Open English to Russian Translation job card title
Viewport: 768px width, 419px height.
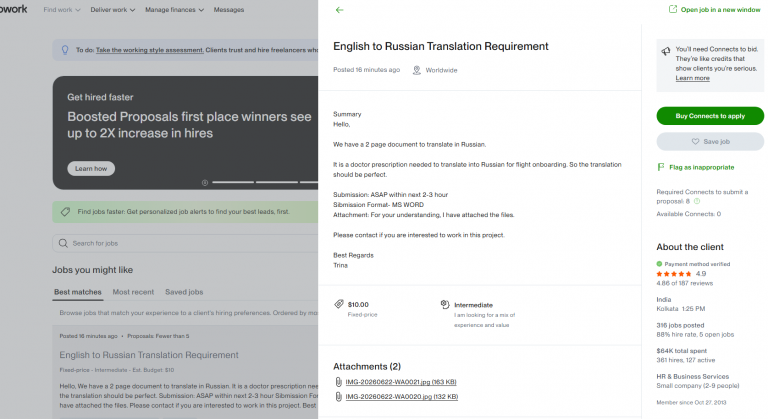[149, 355]
